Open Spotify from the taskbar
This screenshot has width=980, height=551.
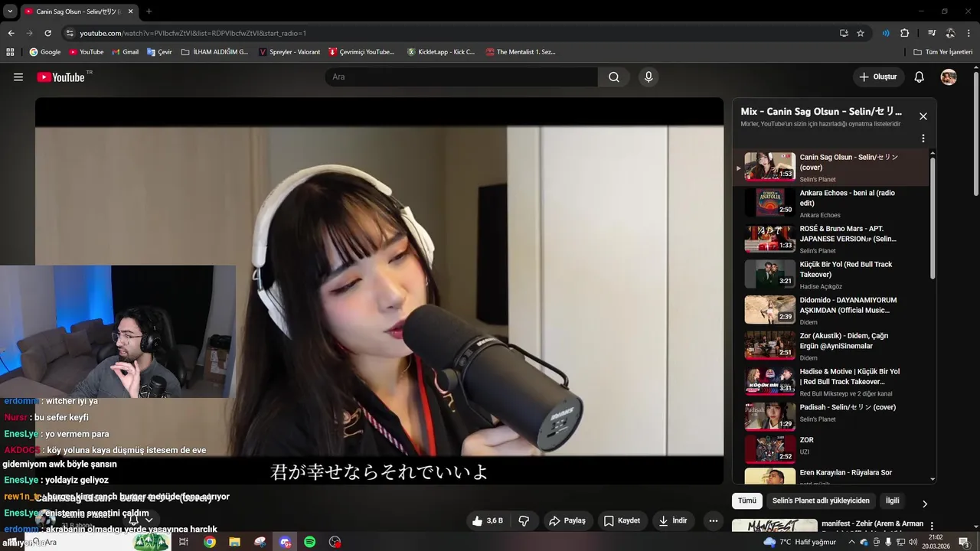(309, 542)
